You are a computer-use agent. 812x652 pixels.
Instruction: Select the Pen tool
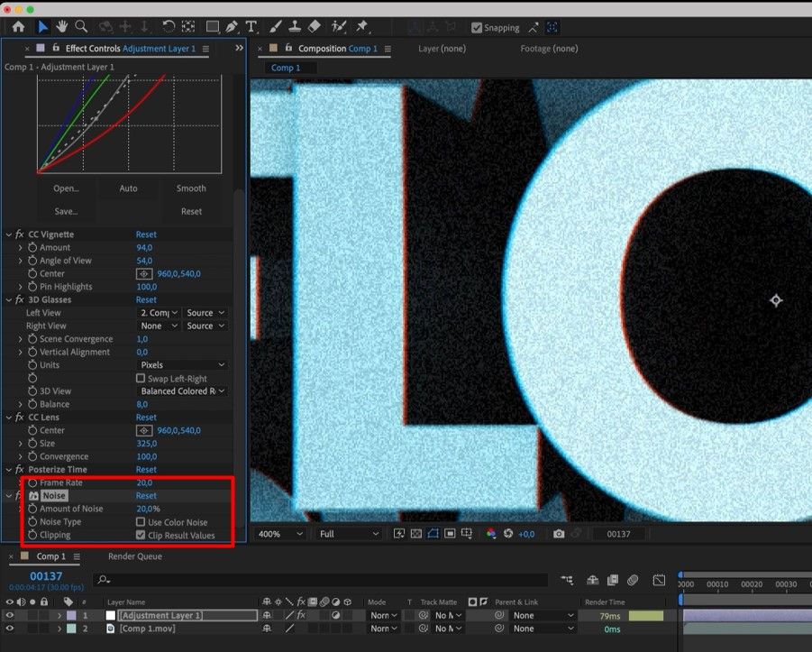233,27
